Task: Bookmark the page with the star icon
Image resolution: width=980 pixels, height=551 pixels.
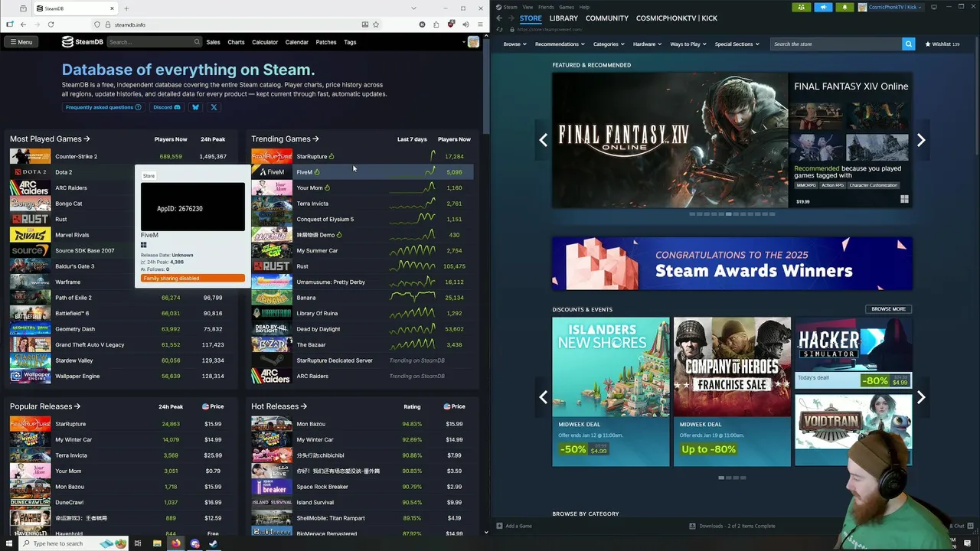Action: (x=375, y=24)
